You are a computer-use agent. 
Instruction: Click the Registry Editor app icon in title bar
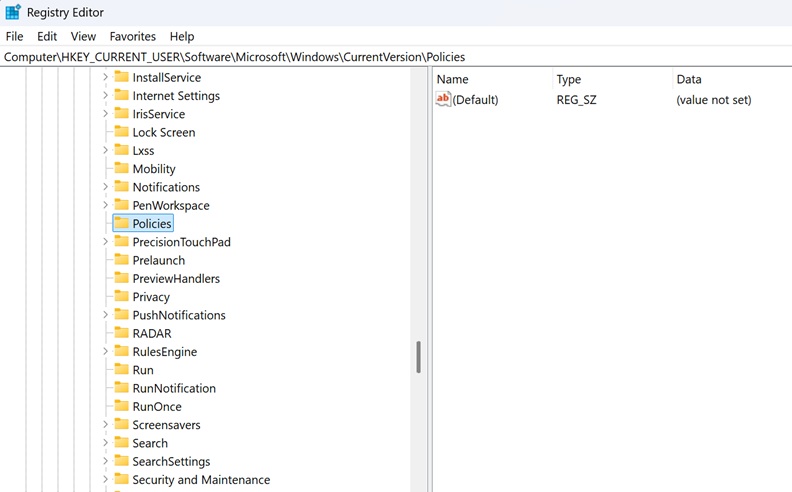click(x=13, y=12)
